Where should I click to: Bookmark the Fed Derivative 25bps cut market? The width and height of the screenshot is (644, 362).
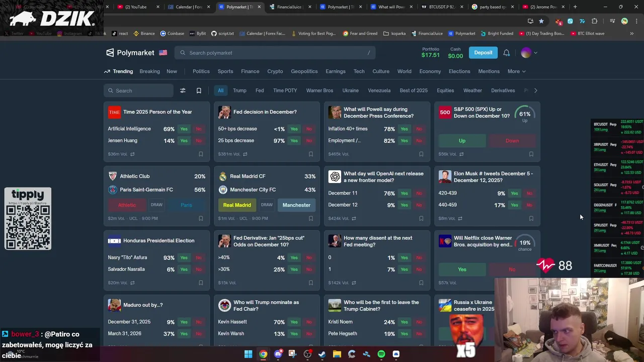click(311, 283)
